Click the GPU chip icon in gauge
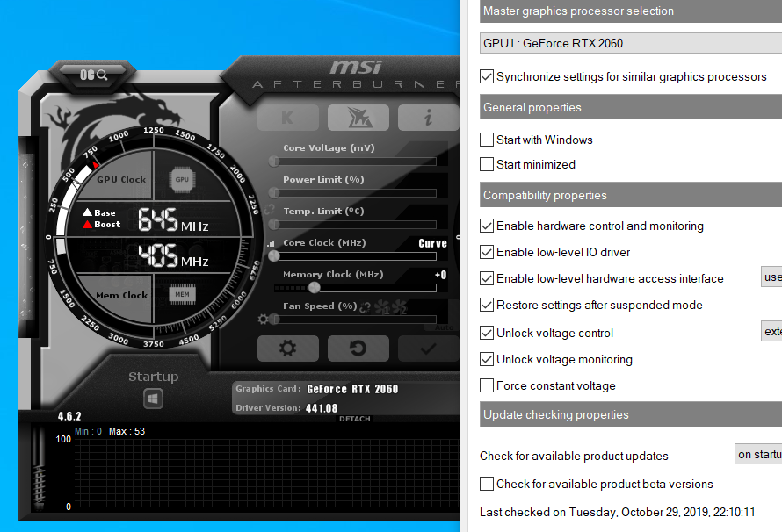 182,179
